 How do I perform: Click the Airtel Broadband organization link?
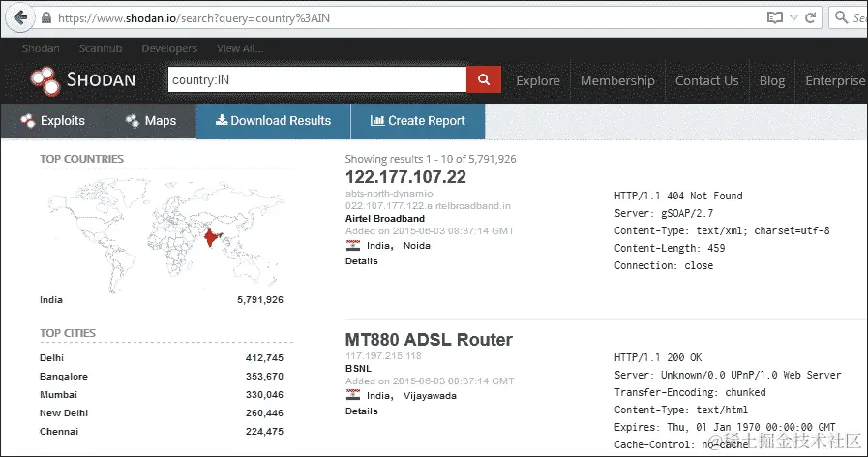coord(385,218)
